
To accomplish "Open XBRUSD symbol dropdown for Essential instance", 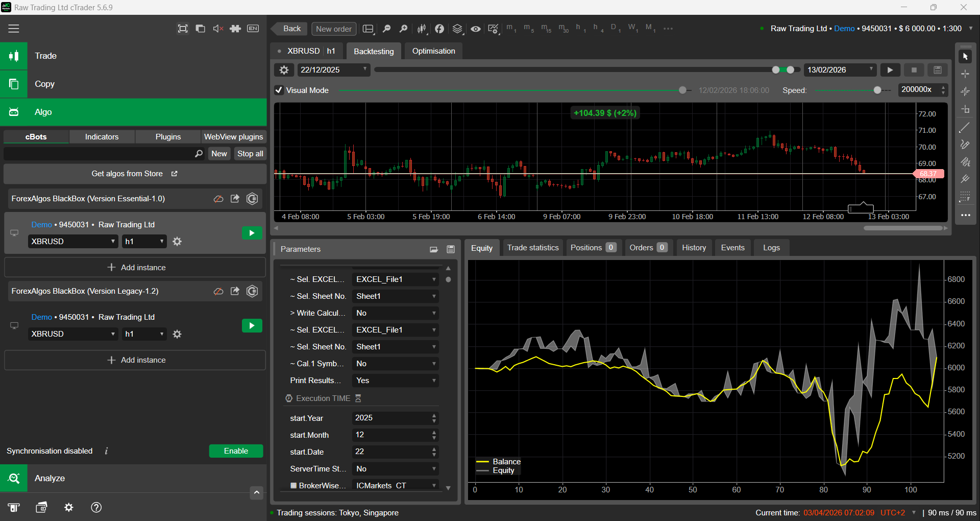I will click(x=73, y=242).
